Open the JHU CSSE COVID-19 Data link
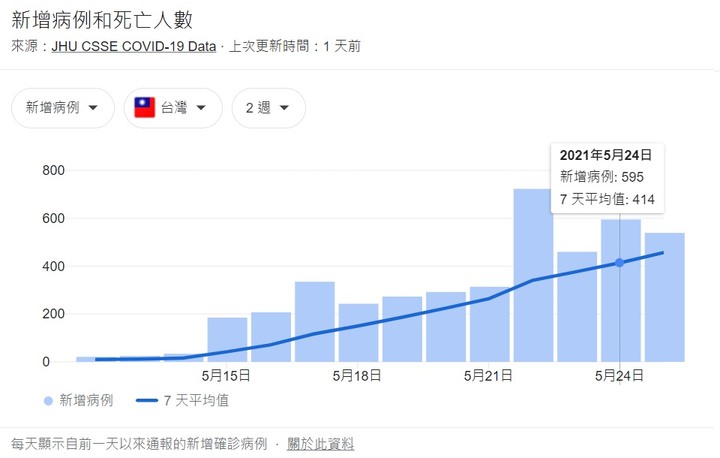720x458 pixels. (134, 46)
